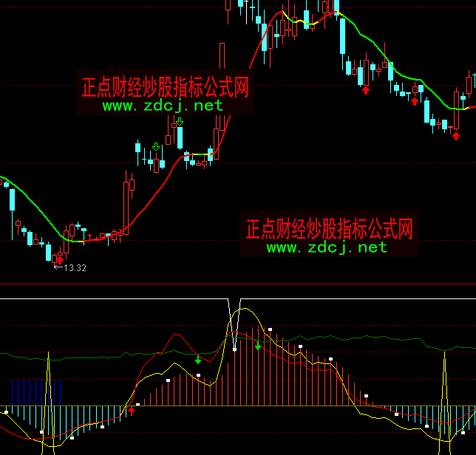Click the lower red Chinese watermark title
The width and height of the screenshot is (476, 455).
[x=329, y=228]
